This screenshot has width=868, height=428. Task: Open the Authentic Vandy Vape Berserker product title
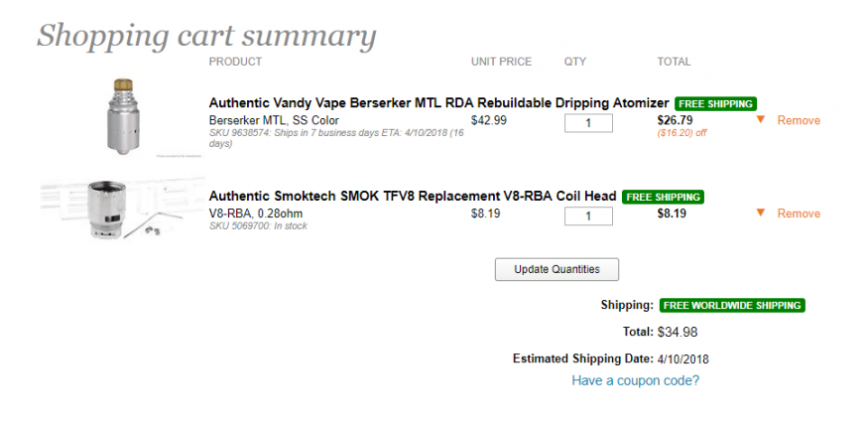(439, 103)
